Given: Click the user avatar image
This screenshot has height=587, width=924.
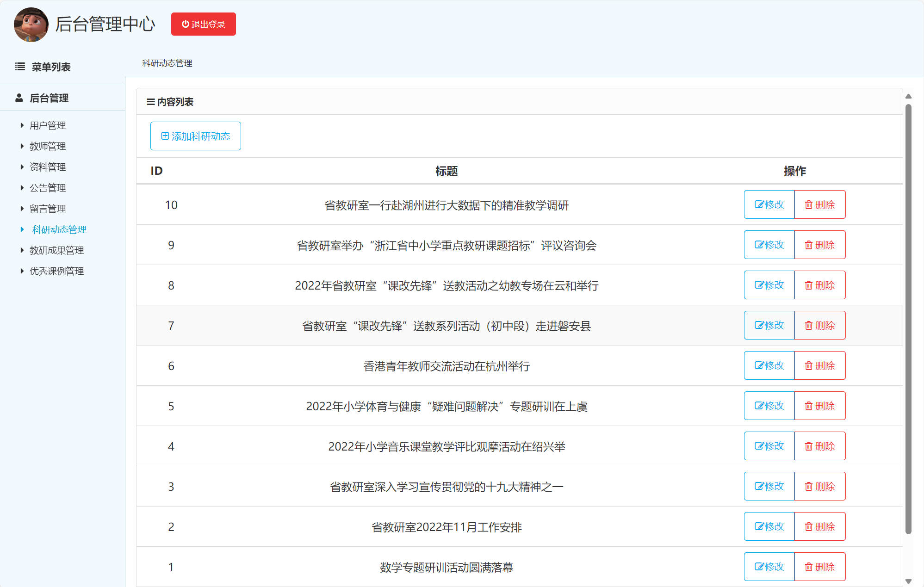Looking at the screenshot, I should (x=31, y=25).
